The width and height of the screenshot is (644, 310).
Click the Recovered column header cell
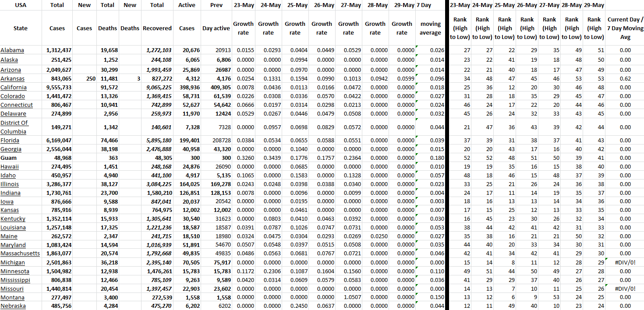157,28
